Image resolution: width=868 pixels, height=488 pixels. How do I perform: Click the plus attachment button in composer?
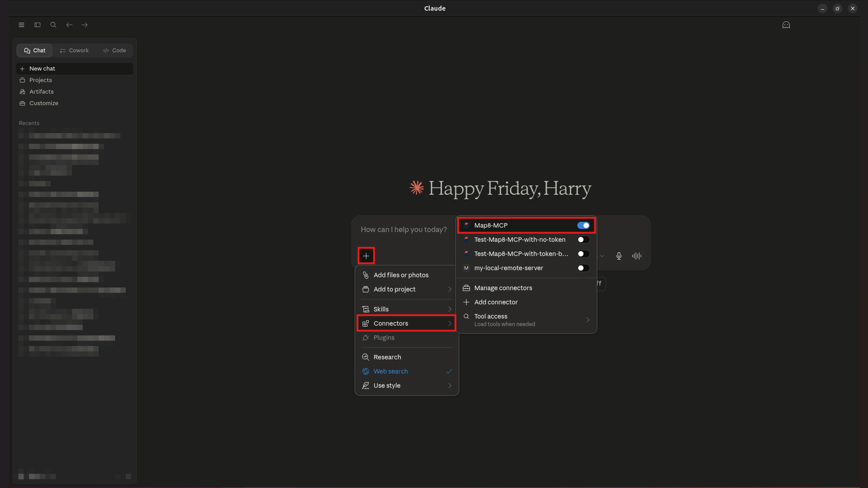(x=366, y=256)
